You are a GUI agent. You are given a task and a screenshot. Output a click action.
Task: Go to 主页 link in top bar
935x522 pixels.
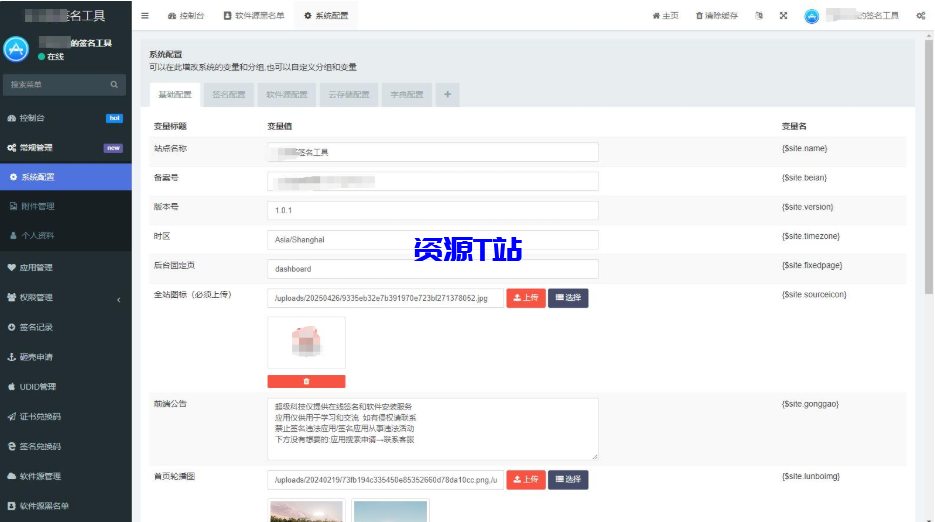tap(665, 16)
